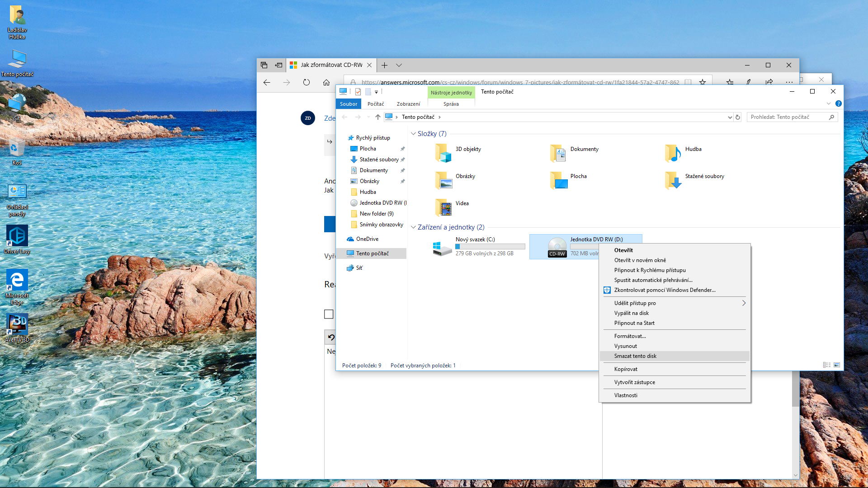Image resolution: width=868 pixels, height=488 pixels.
Task: Click the up-folder arrow in Explorer
Action: pos(378,117)
